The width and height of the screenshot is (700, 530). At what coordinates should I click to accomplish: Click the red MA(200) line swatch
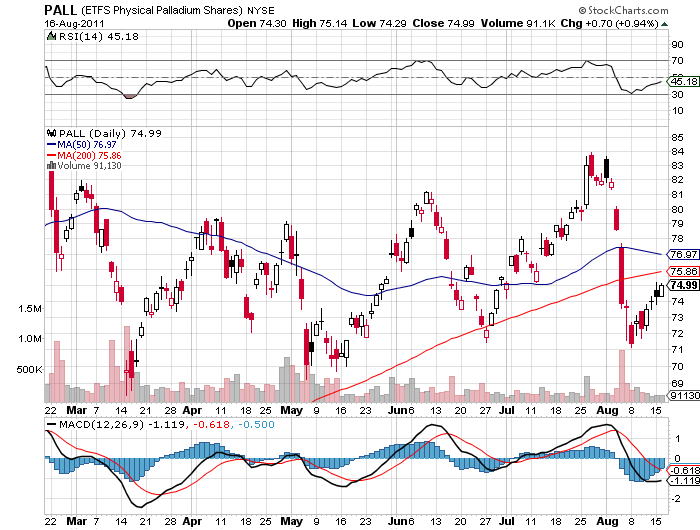pyautogui.click(x=51, y=155)
